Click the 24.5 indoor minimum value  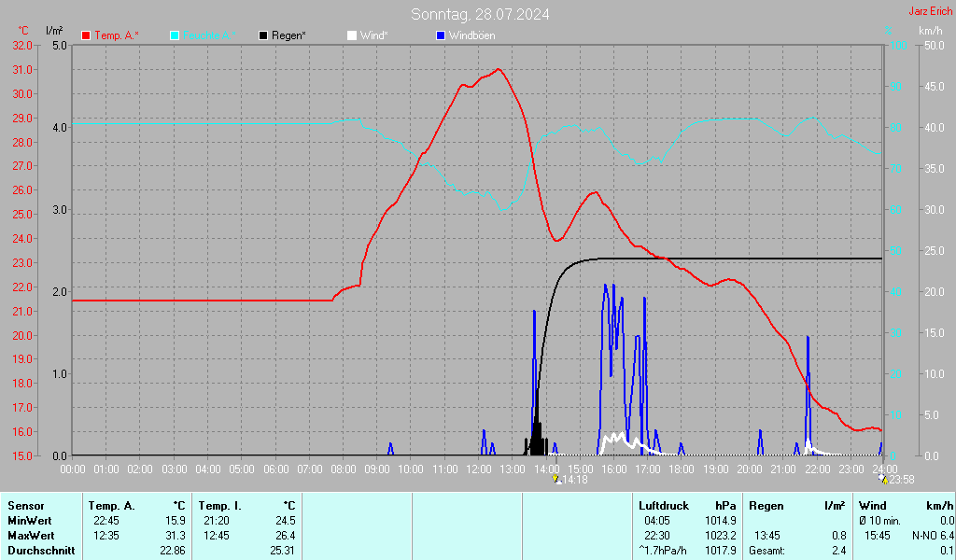pyautogui.click(x=286, y=521)
